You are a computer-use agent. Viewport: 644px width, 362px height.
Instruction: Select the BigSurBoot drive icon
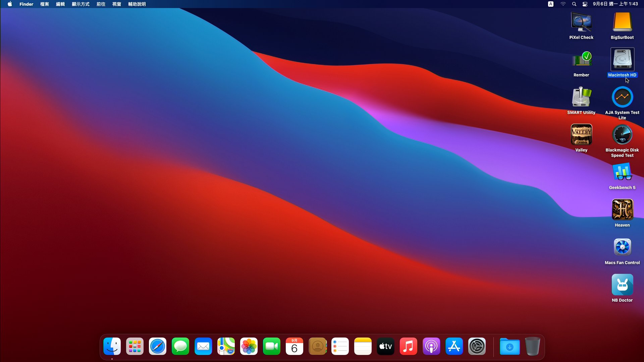[622, 22]
